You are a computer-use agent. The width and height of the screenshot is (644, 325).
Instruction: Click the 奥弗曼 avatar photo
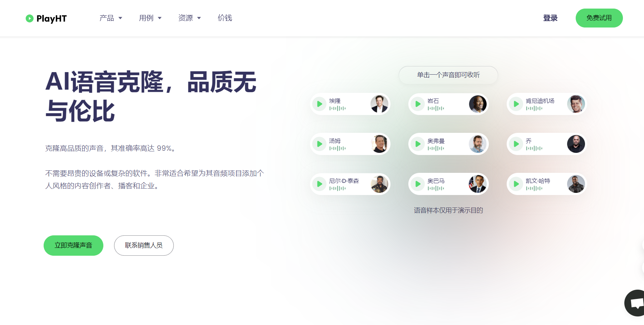tap(478, 144)
